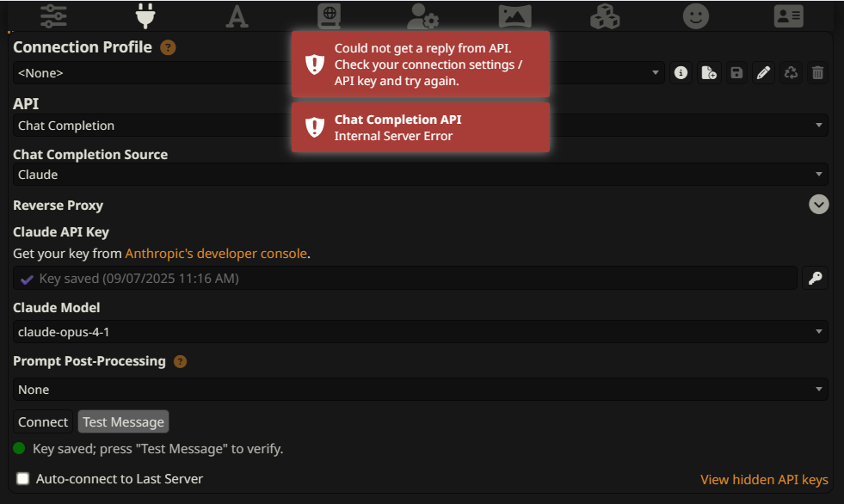Image resolution: width=844 pixels, height=504 pixels.
Task: Open the API connections plug icon
Action: [x=145, y=15]
